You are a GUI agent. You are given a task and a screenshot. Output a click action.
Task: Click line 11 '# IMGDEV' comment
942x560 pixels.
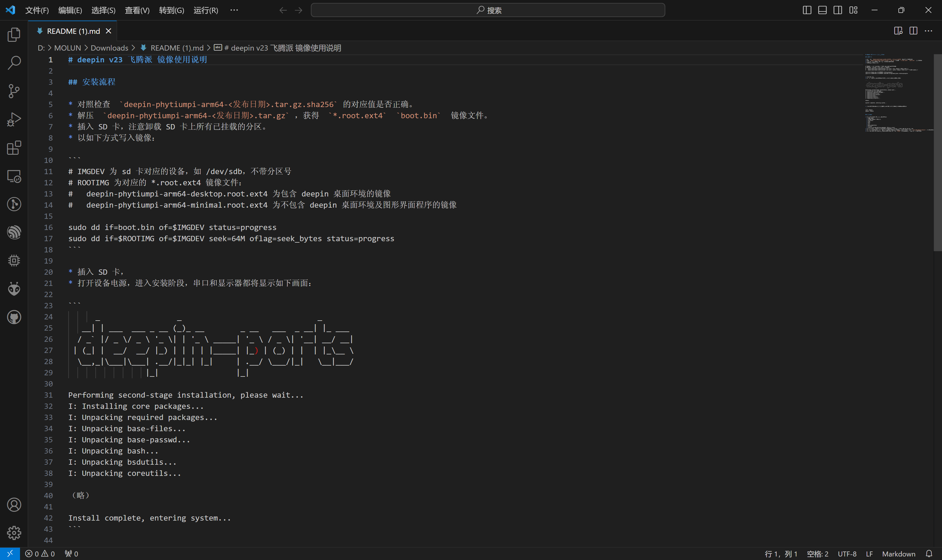[x=180, y=171]
